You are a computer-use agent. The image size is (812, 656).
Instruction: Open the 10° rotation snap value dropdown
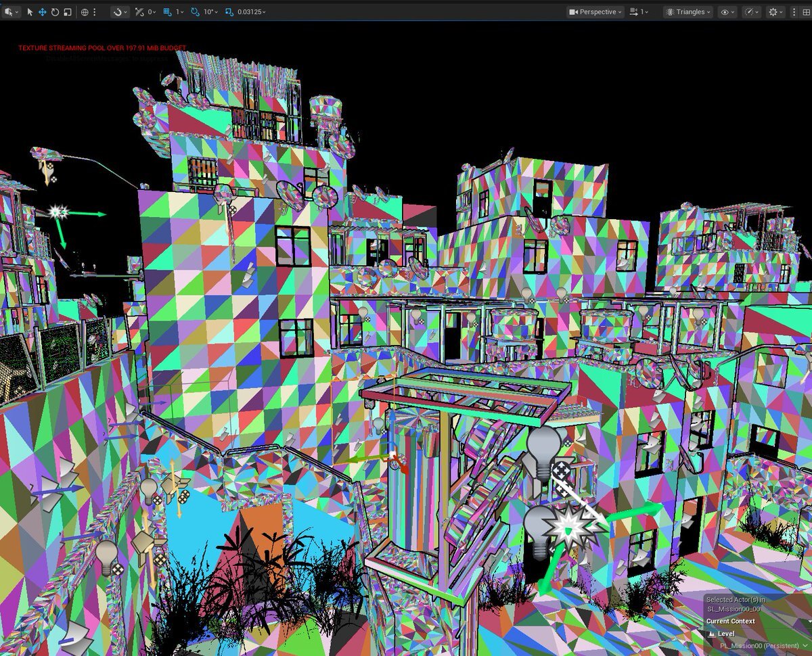(210, 12)
